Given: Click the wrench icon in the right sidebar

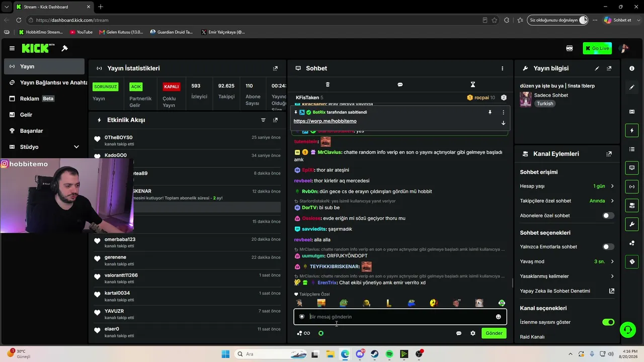Looking at the screenshot, I should [632, 224].
